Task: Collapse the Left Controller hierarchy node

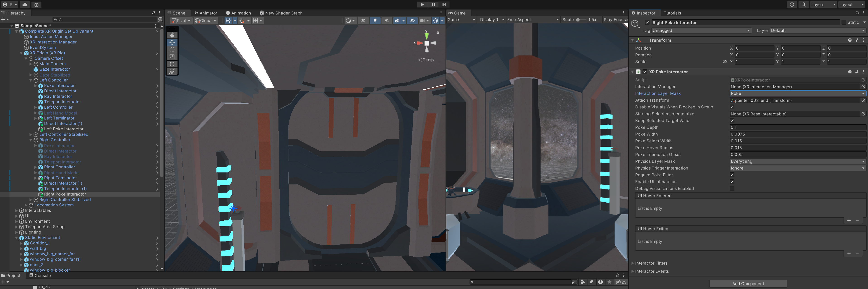Action: 31,80
